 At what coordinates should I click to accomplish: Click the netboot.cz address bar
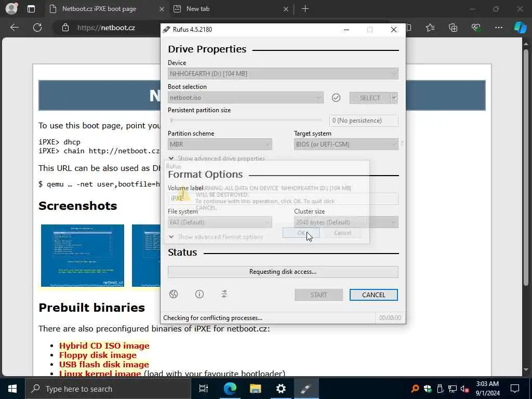point(106,28)
